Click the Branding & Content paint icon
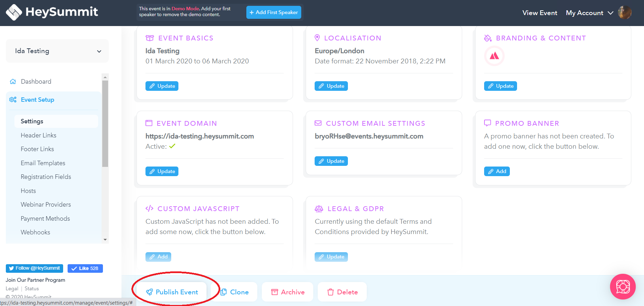The image size is (644, 306). [488, 38]
